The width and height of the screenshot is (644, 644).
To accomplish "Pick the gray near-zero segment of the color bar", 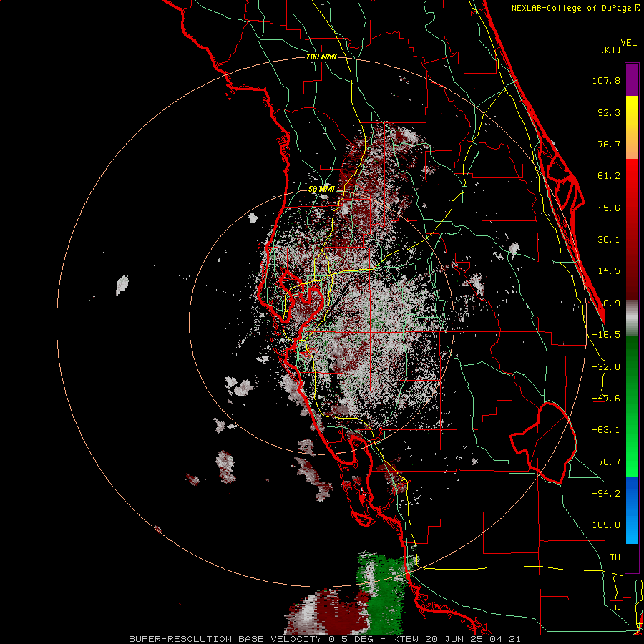I will coord(632,318).
